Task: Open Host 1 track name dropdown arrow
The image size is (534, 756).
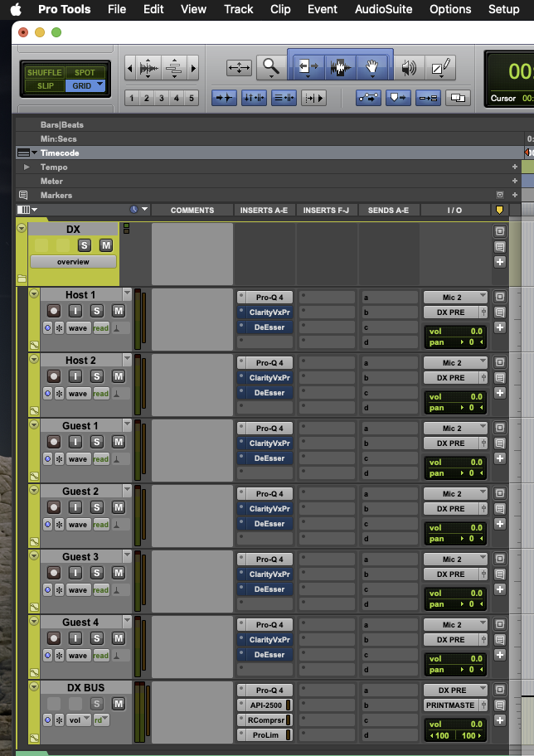Action: point(127,293)
